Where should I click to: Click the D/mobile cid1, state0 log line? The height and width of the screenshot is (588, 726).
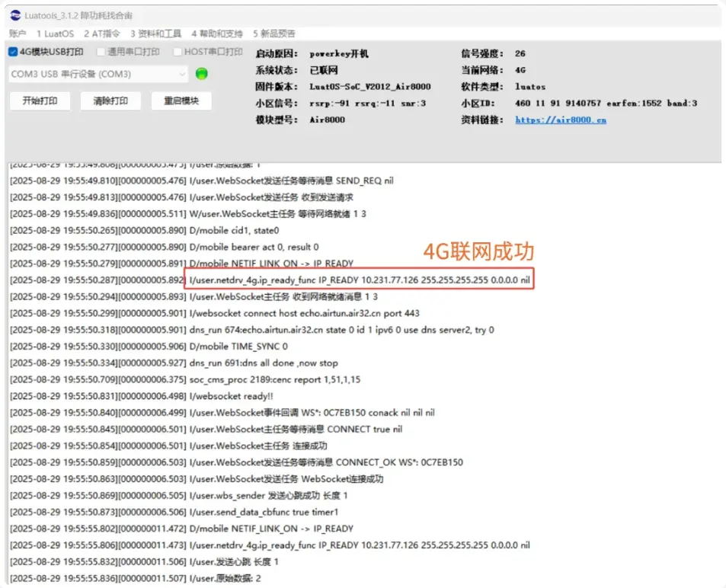[145, 231]
